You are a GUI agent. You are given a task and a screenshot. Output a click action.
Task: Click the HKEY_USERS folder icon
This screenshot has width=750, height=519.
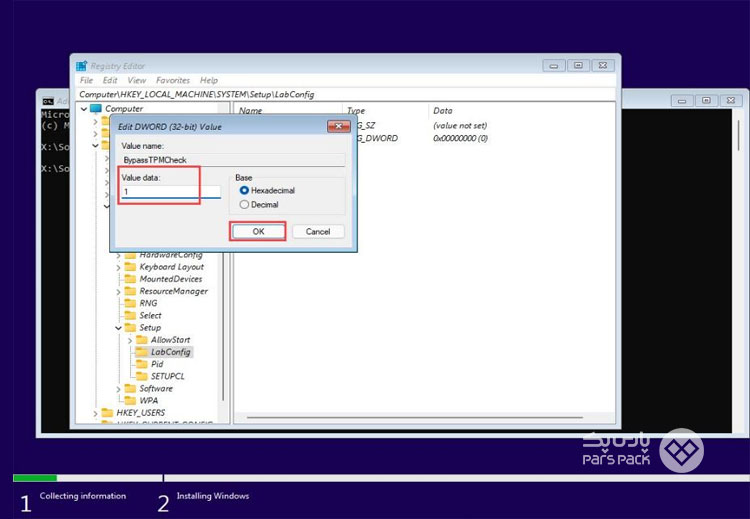107,413
